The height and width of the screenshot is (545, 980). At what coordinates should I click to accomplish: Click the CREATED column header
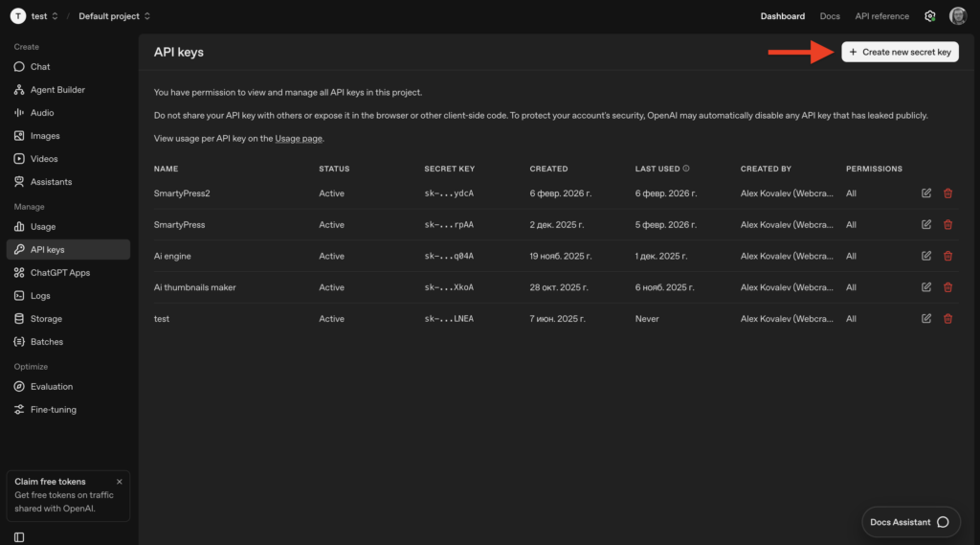[x=548, y=169]
